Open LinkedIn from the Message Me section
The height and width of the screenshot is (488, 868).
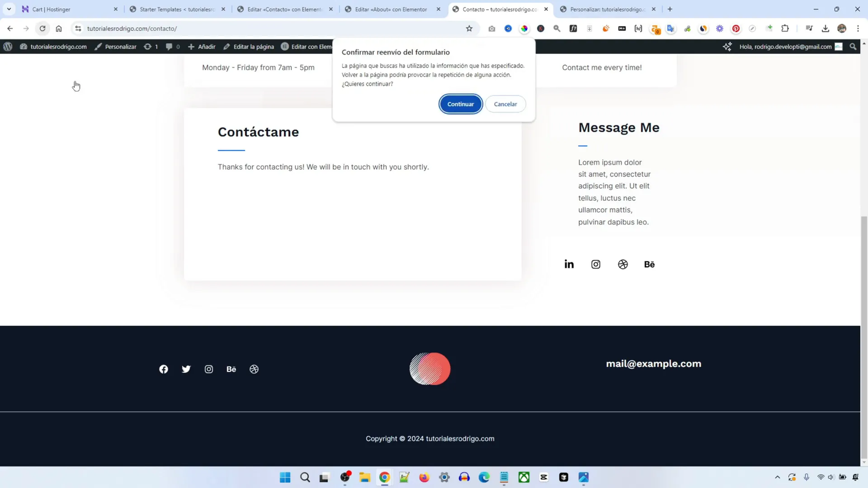click(x=569, y=264)
